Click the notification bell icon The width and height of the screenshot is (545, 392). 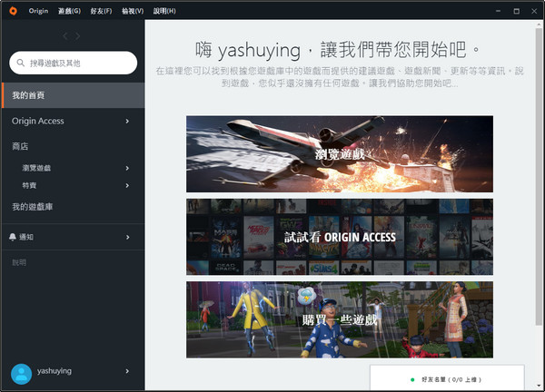[13, 237]
